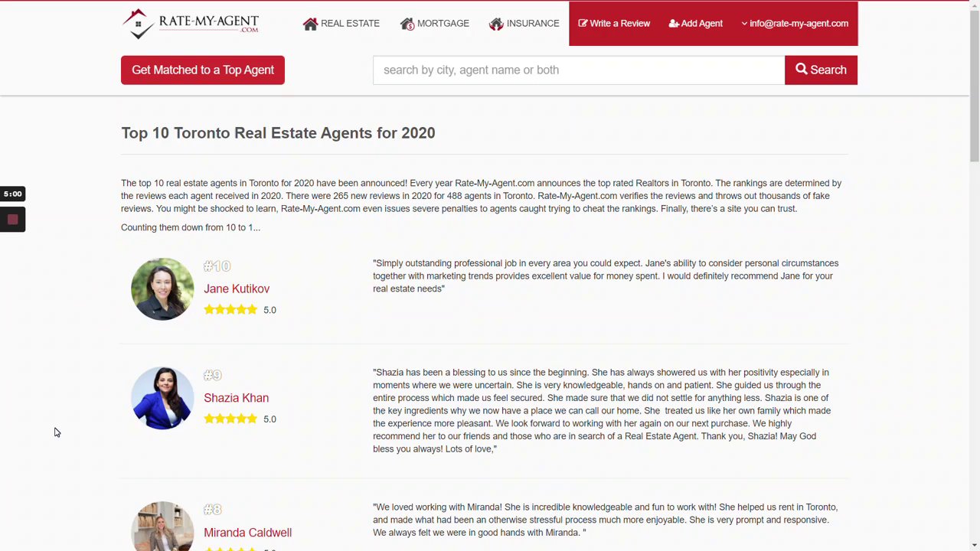Open Jane Kutikov's profile link
Image resolution: width=980 pixels, height=551 pixels.
tap(237, 289)
